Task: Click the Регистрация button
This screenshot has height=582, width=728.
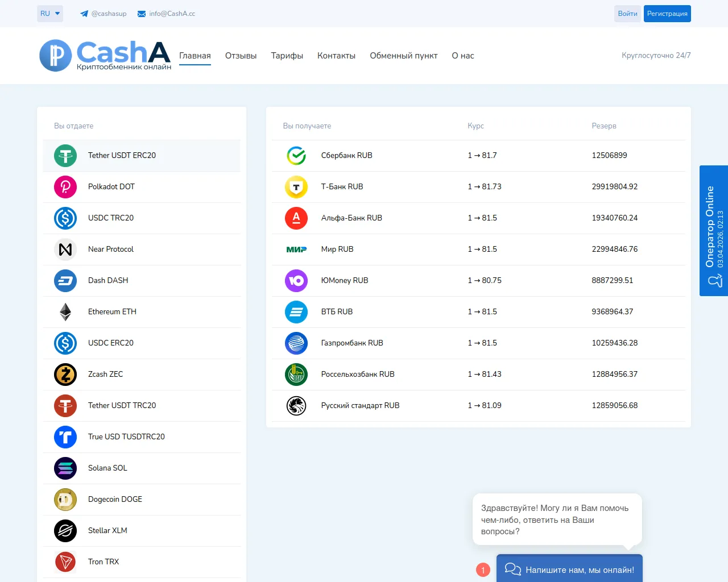Action: point(667,14)
